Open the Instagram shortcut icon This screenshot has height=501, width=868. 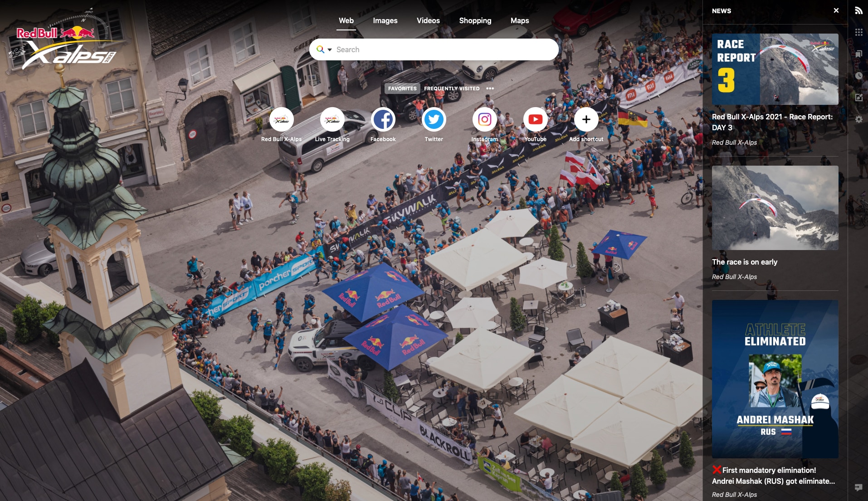click(x=484, y=119)
